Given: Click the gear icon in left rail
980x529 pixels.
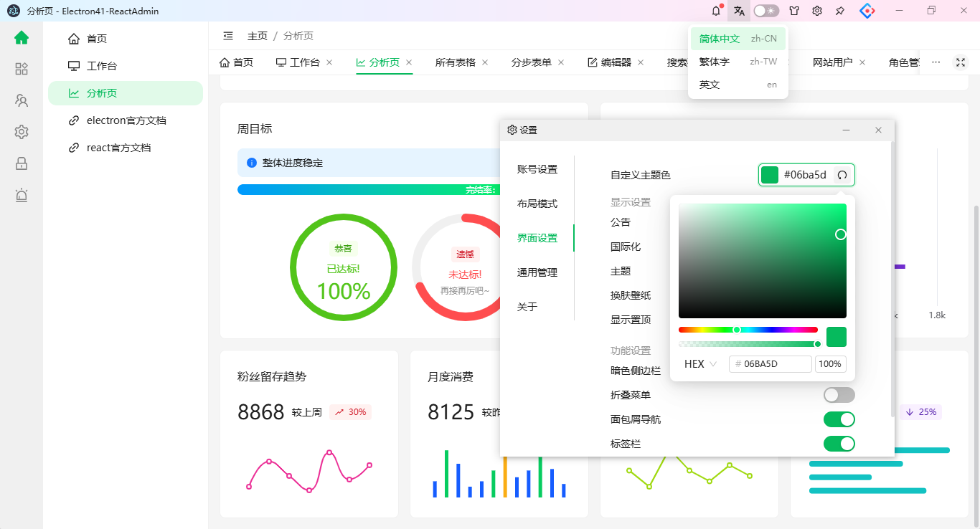Looking at the screenshot, I should click(x=22, y=132).
